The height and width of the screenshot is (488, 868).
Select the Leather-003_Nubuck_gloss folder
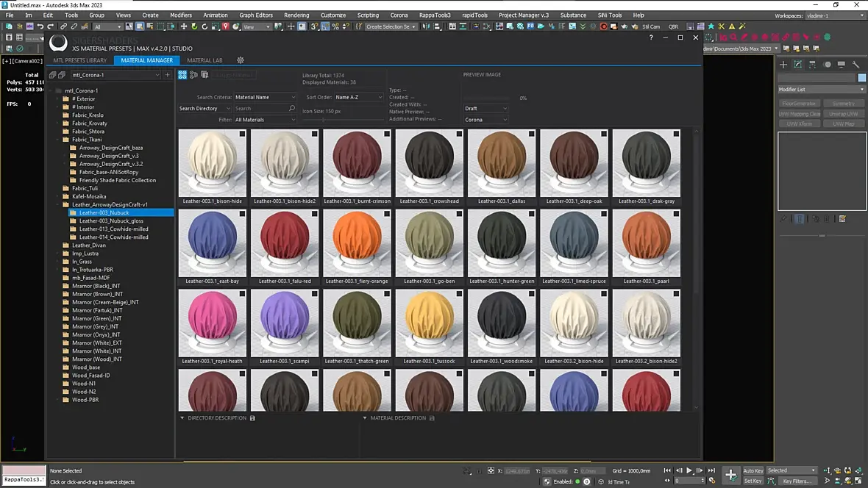pos(111,220)
